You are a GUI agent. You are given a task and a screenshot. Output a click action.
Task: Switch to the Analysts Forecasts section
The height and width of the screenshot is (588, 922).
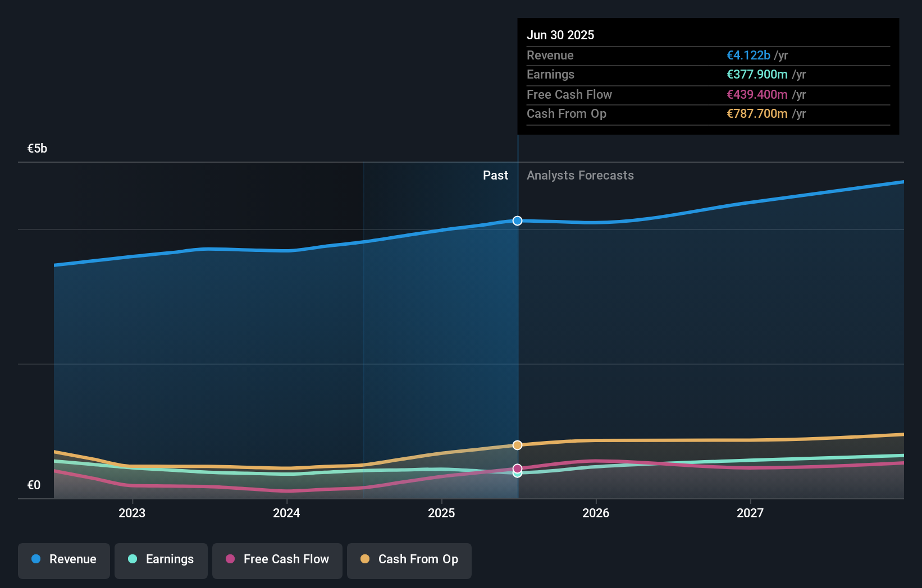coord(580,175)
